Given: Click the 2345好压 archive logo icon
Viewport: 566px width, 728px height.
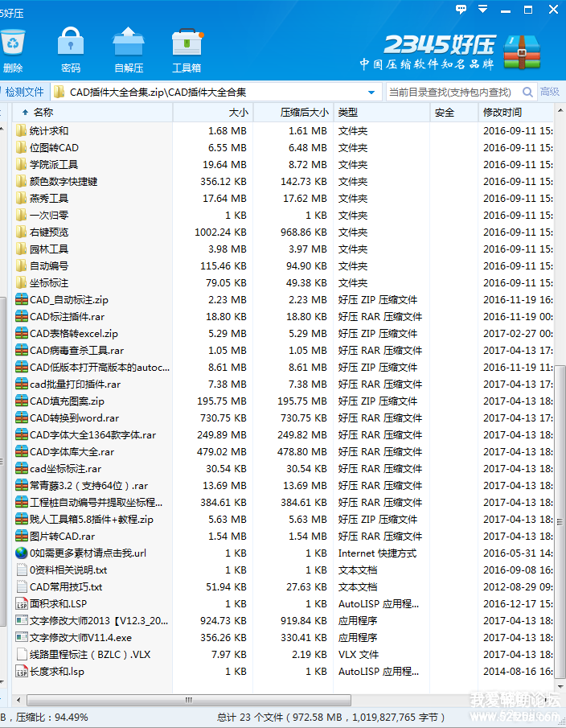Looking at the screenshot, I should [523, 52].
